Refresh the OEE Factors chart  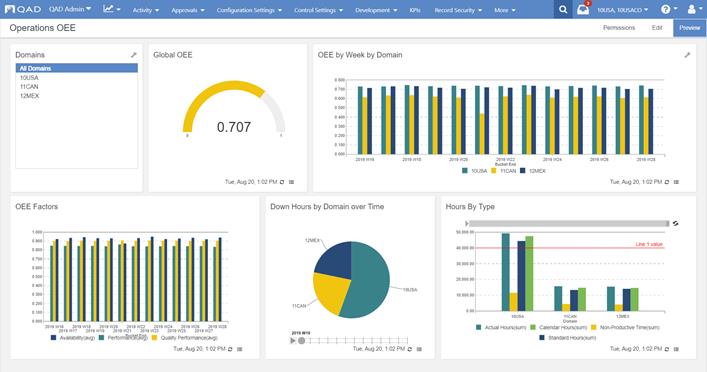pyautogui.click(x=230, y=349)
